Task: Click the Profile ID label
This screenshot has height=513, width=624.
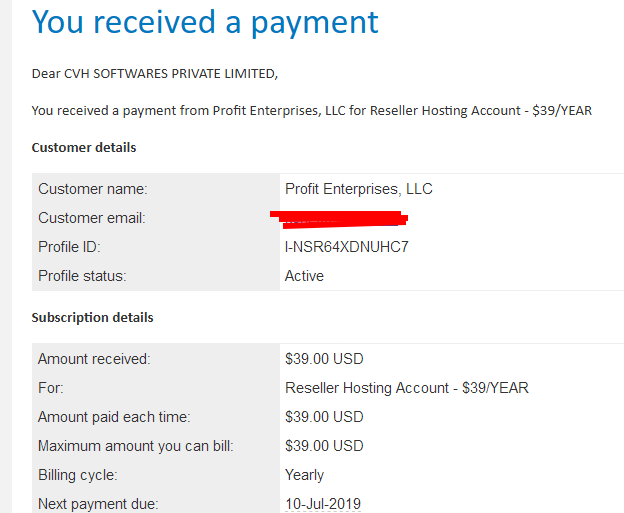Action: pos(69,247)
